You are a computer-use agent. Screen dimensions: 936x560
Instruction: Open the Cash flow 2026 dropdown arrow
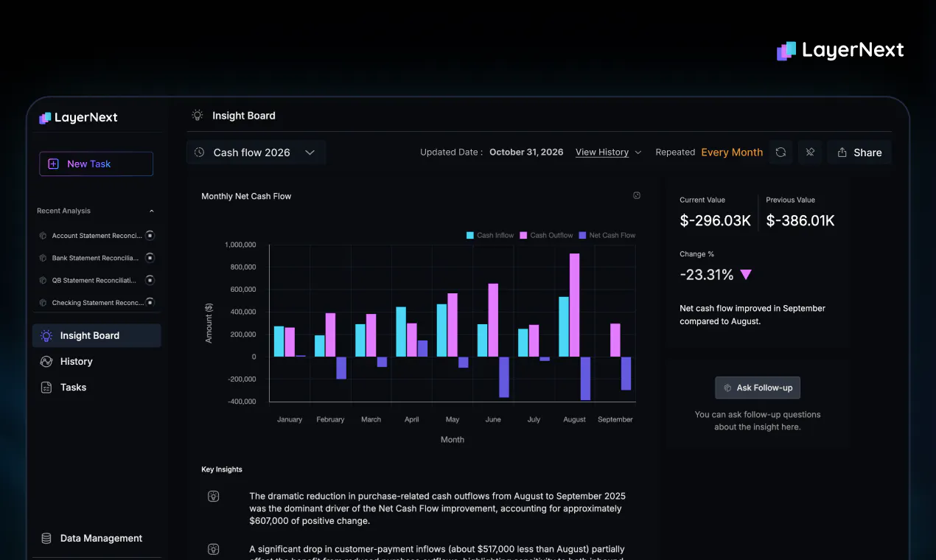click(310, 153)
